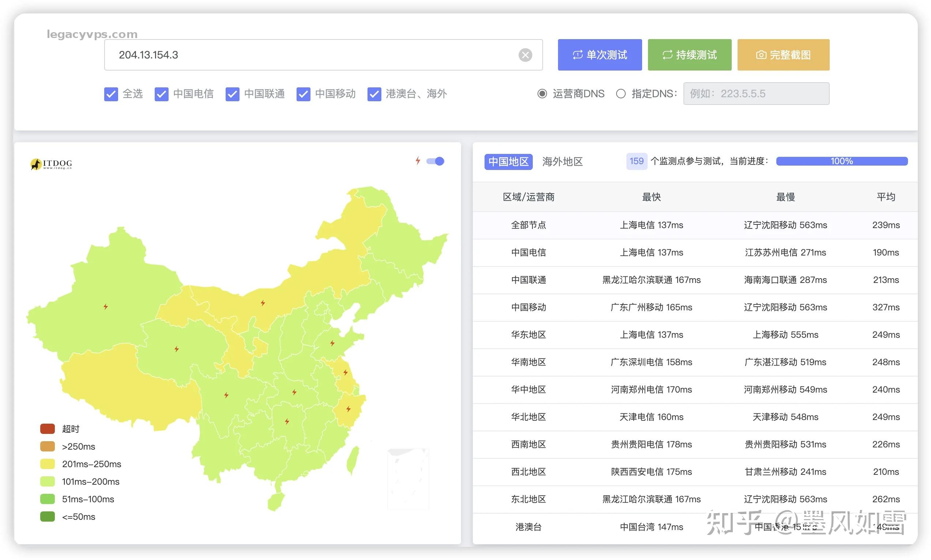Select the 华南地区 row label
Screen dimensions: 931x560
pyautogui.click(x=528, y=362)
